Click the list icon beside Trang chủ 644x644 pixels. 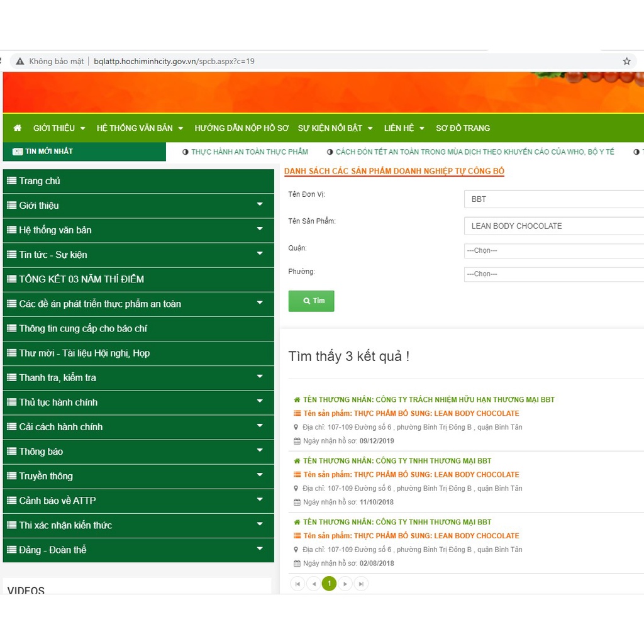[11, 181]
